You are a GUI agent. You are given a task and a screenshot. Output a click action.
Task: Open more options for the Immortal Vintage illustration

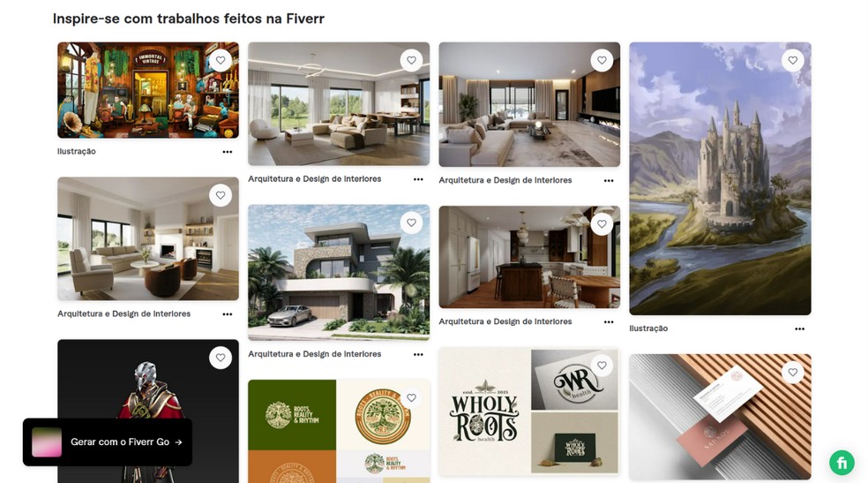point(227,152)
